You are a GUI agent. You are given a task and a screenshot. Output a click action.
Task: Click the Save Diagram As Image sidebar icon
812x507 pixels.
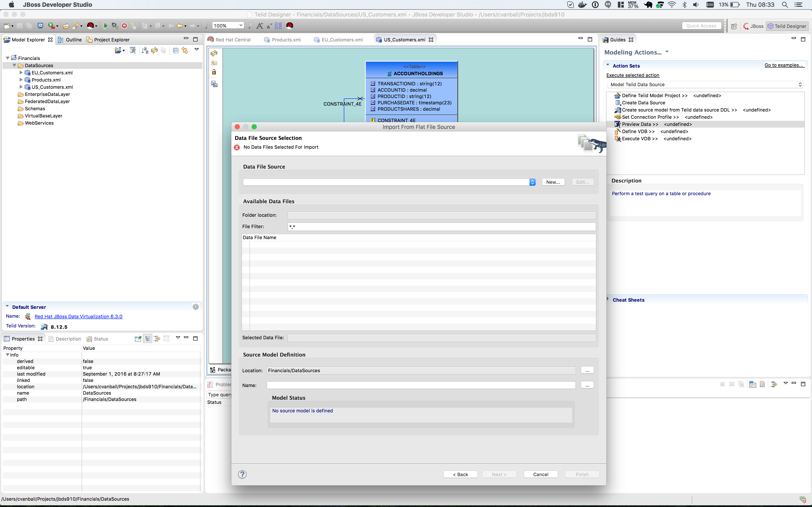tap(214, 84)
